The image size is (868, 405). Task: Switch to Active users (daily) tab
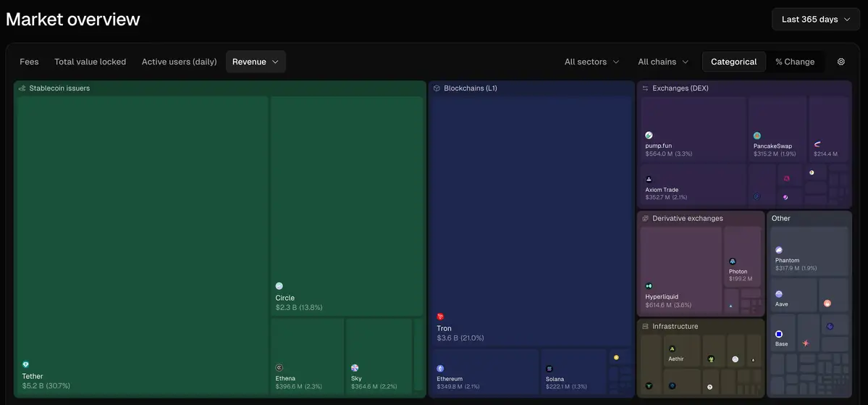pos(179,62)
